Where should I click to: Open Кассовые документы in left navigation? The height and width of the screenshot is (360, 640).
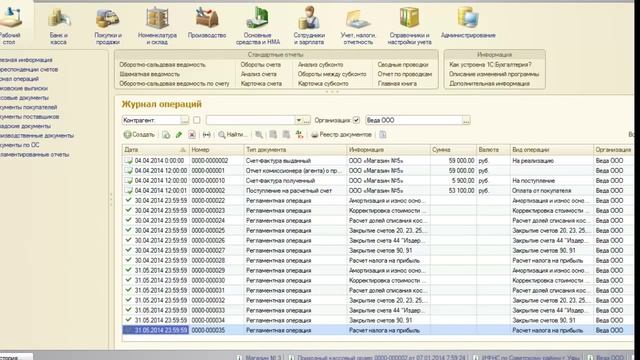pyautogui.click(x=24, y=98)
